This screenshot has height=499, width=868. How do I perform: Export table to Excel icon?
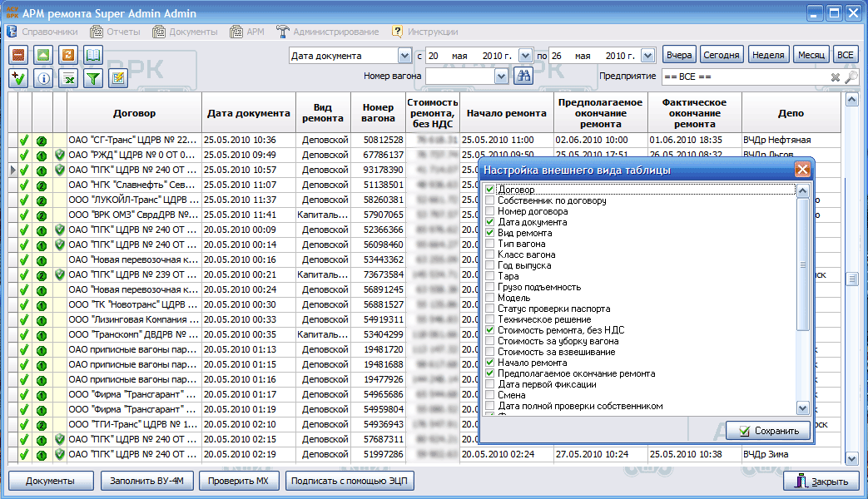tap(68, 78)
